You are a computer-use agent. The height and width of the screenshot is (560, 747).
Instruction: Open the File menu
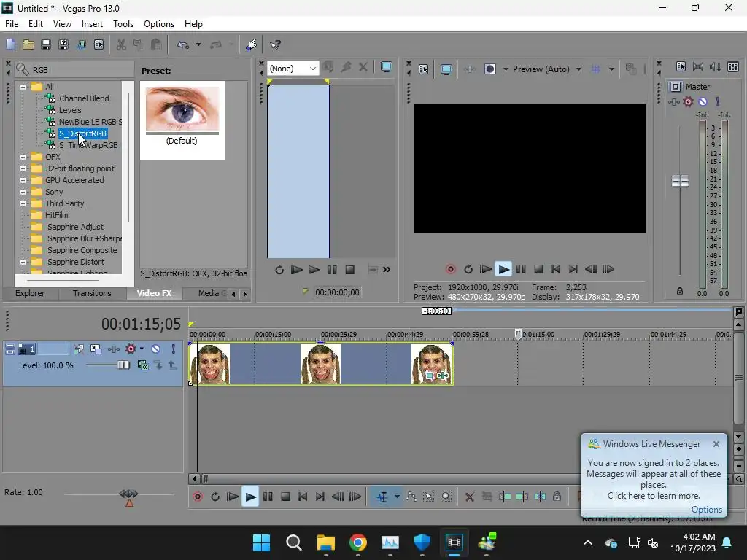pyautogui.click(x=12, y=24)
